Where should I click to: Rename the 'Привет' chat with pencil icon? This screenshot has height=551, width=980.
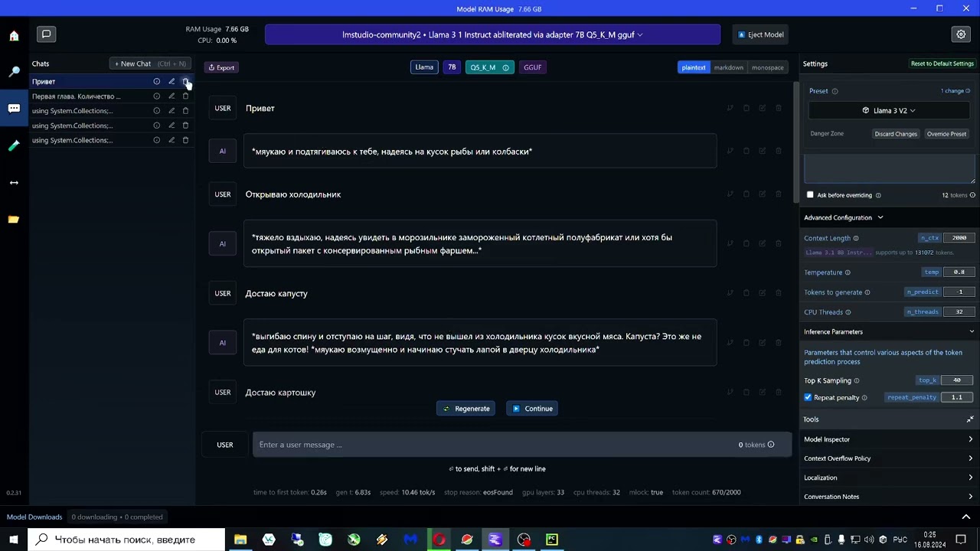[171, 81]
